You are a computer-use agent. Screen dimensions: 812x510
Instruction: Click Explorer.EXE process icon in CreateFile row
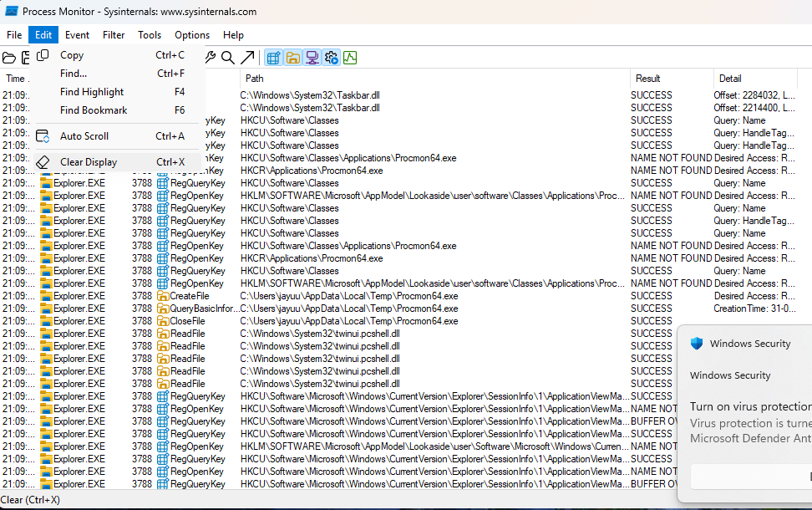click(x=47, y=296)
